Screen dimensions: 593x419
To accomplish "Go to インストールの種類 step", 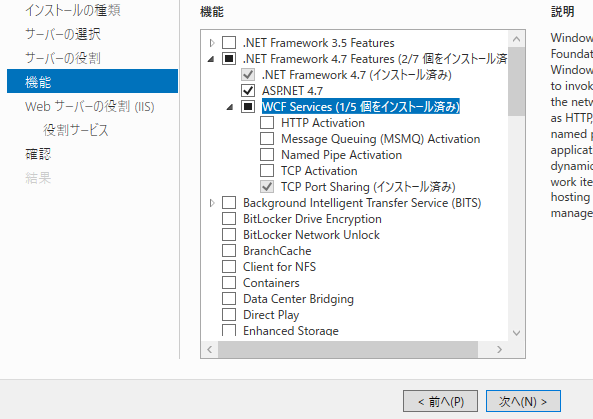I will point(73,10).
